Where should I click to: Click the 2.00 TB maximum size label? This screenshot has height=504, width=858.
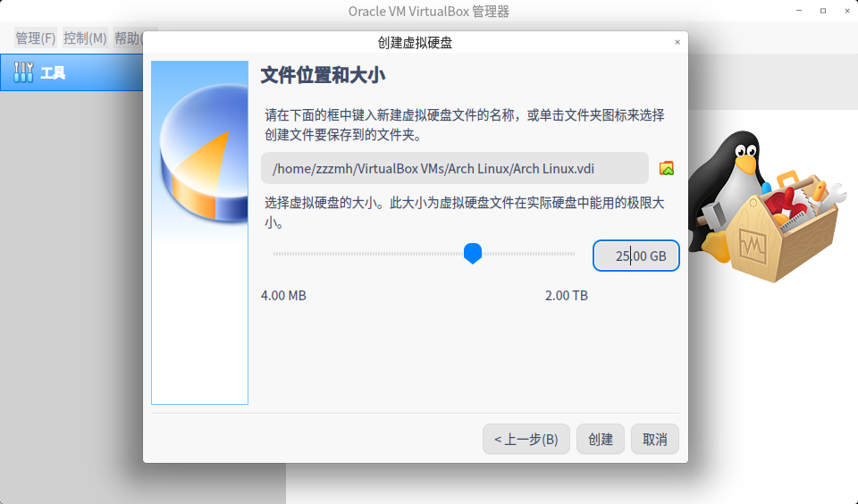tap(567, 296)
